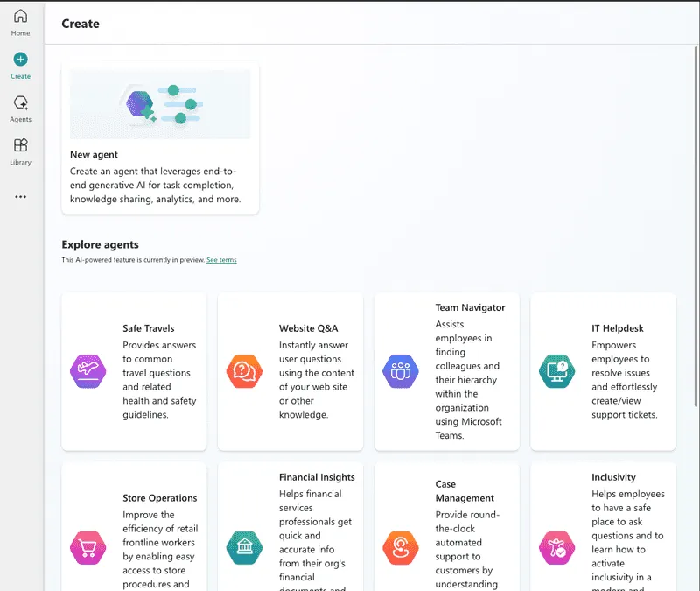Click the Case Management headset icon
The image size is (700, 591).
(401, 548)
